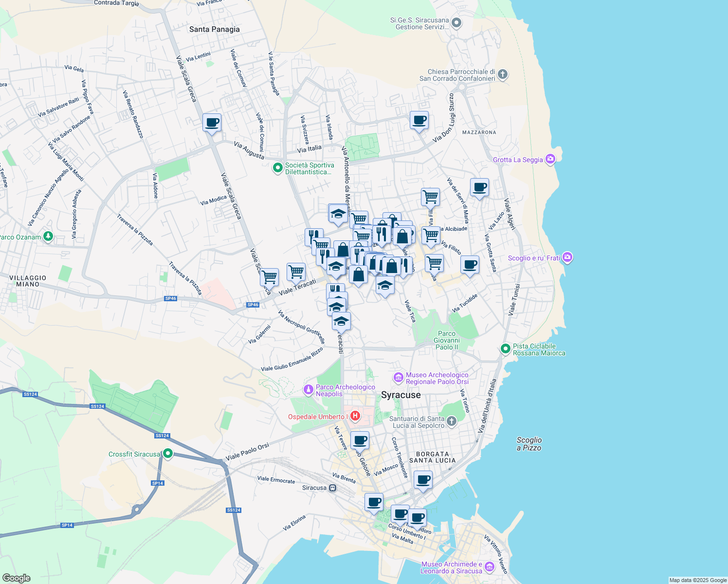
Task: Select the Via Gela street label
Action: pyautogui.click(x=74, y=69)
